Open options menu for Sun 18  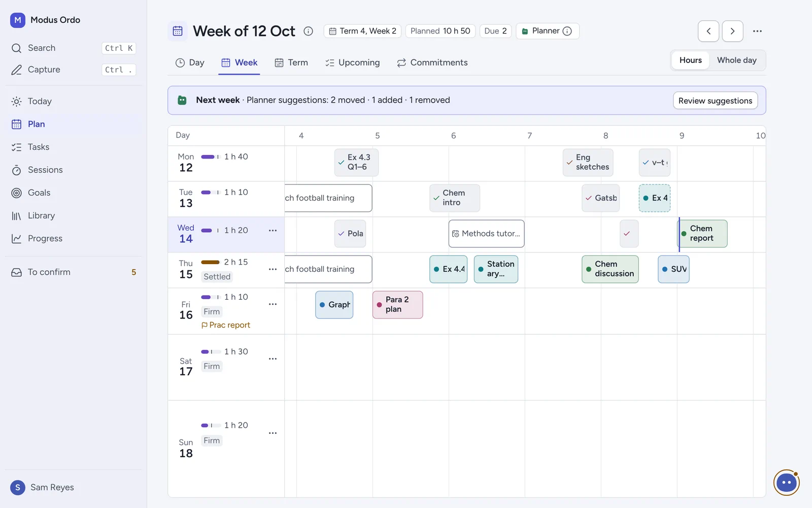(x=273, y=433)
